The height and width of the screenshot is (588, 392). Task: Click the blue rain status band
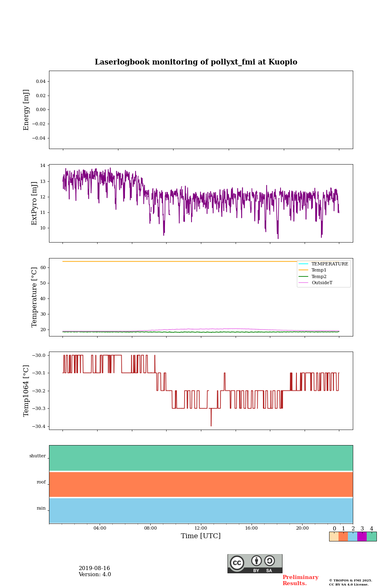(x=201, y=510)
